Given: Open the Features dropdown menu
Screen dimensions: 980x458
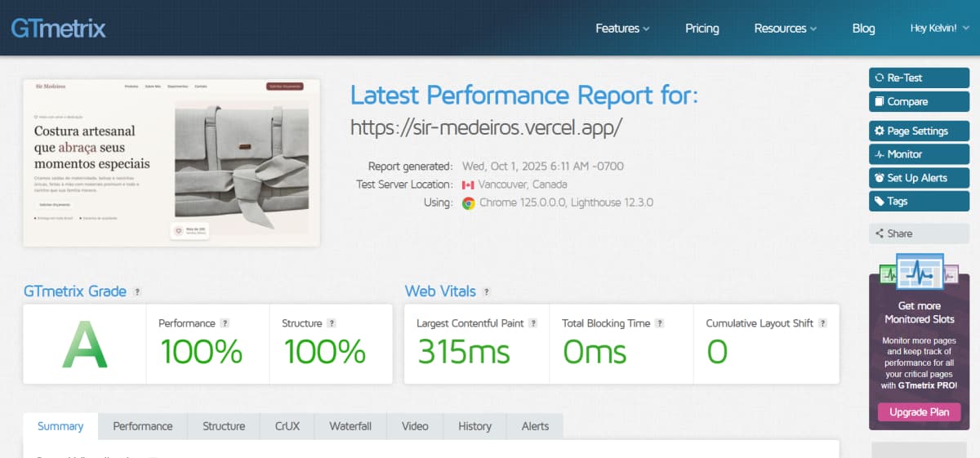Looking at the screenshot, I should 622,29.
